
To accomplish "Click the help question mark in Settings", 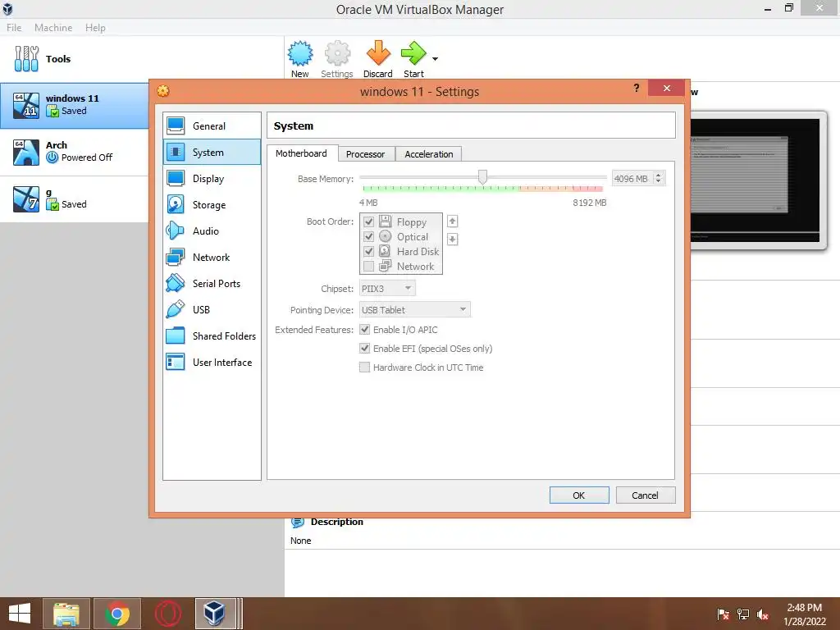I will pos(637,88).
